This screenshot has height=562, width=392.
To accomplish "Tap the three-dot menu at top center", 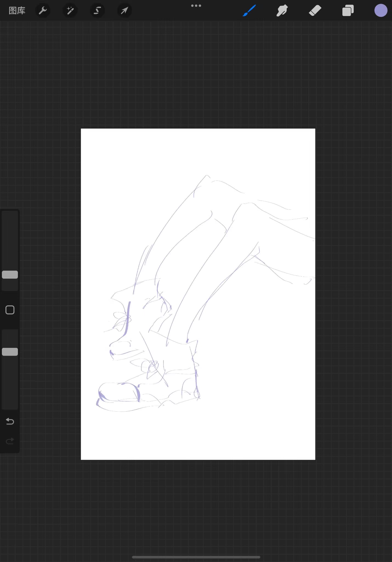I will (x=196, y=6).
